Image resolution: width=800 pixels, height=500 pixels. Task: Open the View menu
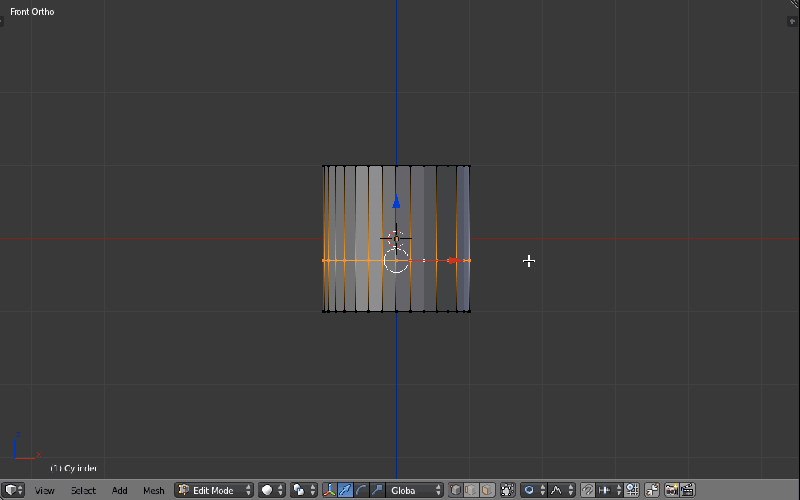44,491
